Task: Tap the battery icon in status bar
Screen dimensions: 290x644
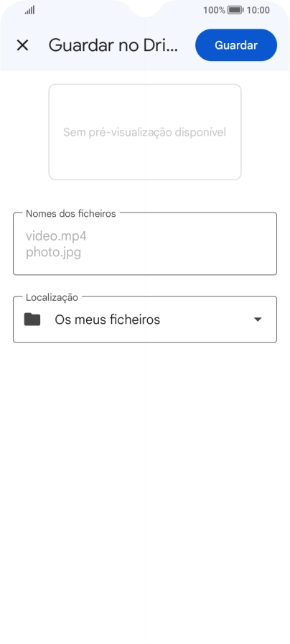Action: click(235, 10)
